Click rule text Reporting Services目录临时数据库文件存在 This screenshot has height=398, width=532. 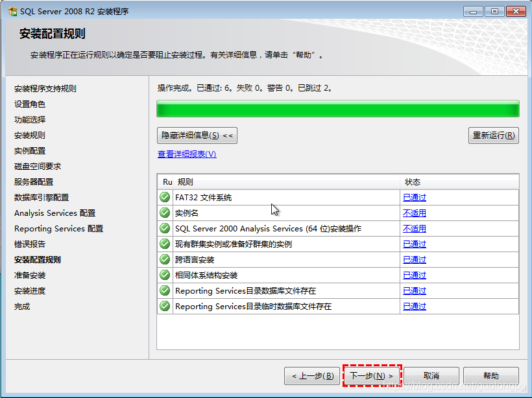pyautogui.click(x=253, y=307)
